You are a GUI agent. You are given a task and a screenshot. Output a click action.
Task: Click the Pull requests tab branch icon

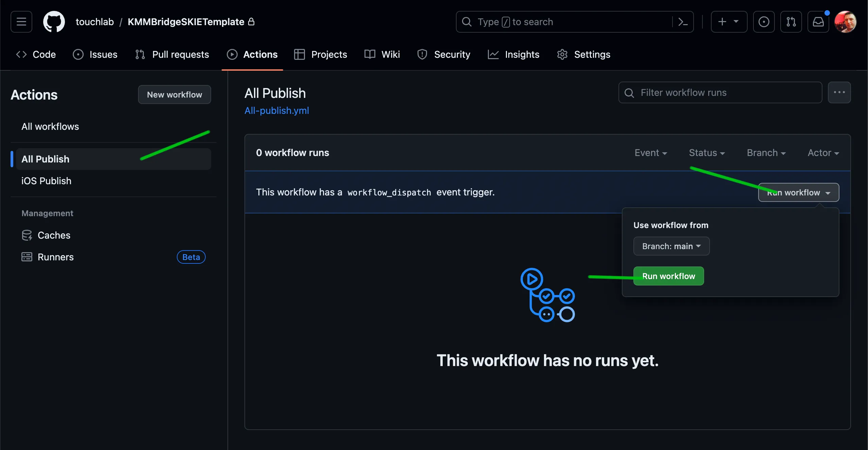(x=140, y=54)
